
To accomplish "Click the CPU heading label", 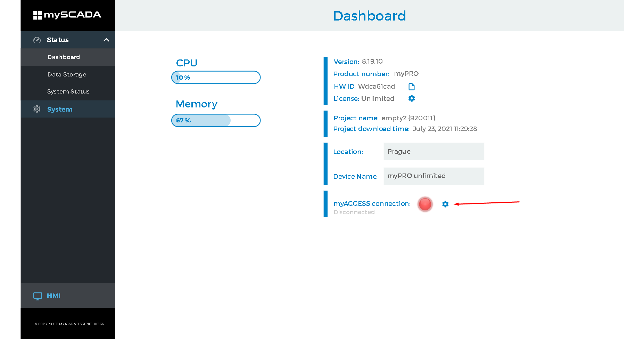I will point(187,63).
